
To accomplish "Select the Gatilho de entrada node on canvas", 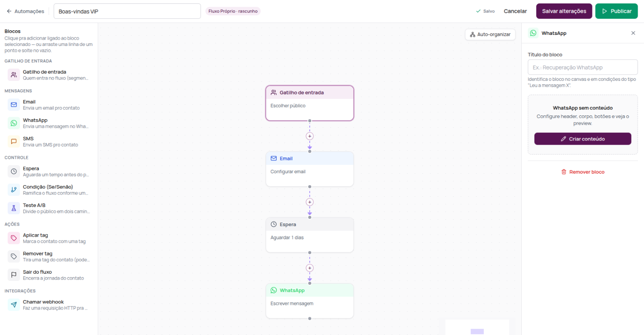I will (x=310, y=103).
